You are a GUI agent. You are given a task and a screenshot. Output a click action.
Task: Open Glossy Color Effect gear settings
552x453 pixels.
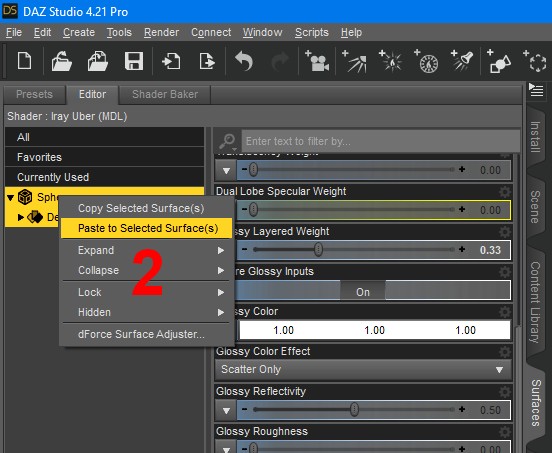coord(504,352)
